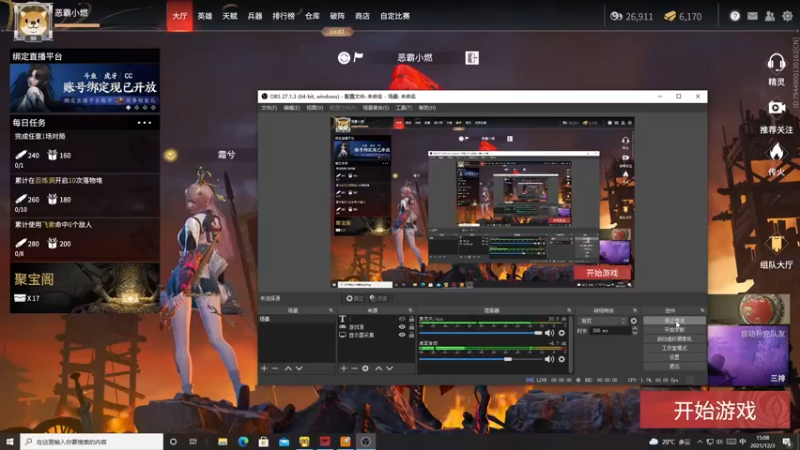Toggle visibility of the text source
The image size is (800, 450).
coord(402,319)
